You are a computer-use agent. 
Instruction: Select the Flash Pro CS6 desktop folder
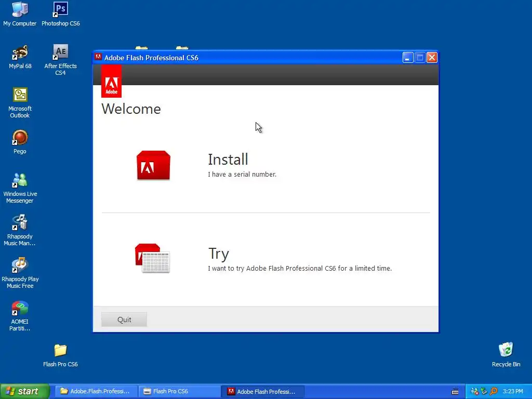[60, 355]
